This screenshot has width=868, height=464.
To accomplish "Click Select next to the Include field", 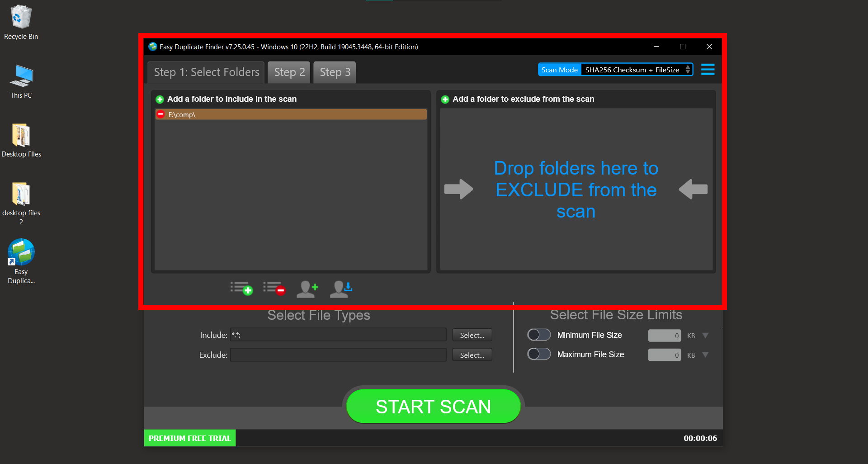I will (472, 335).
